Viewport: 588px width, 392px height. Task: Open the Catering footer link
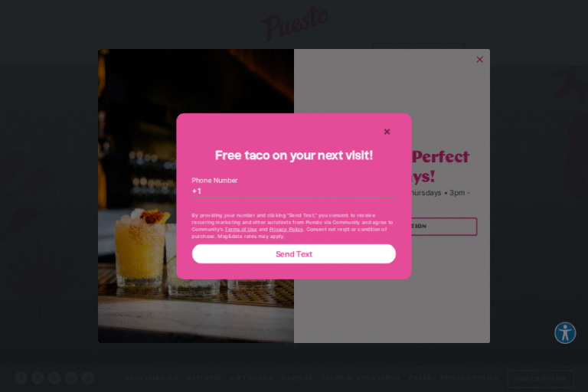pyautogui.click(x=204, y=377)
